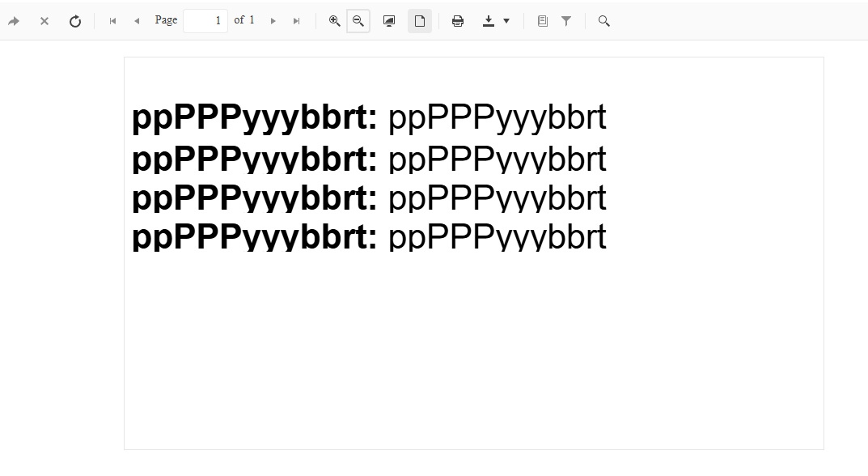Jump to the last page
The image size is (868, 476).
(297, 21)
